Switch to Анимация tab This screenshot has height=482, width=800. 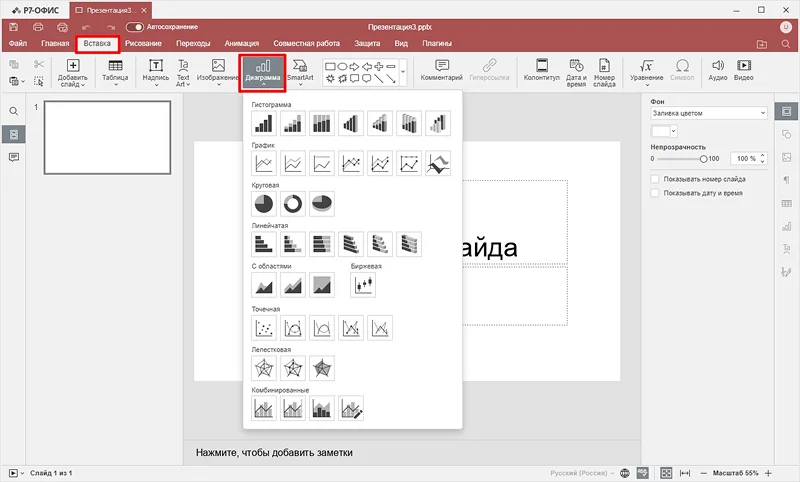pyautogui.click(x=242, y=43)
